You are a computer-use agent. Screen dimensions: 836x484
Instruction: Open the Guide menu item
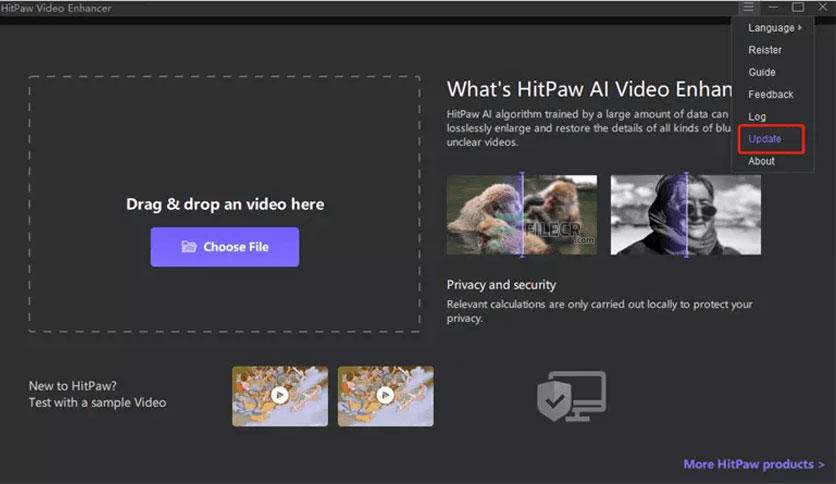pyautogui.click(x=762, y=72)
